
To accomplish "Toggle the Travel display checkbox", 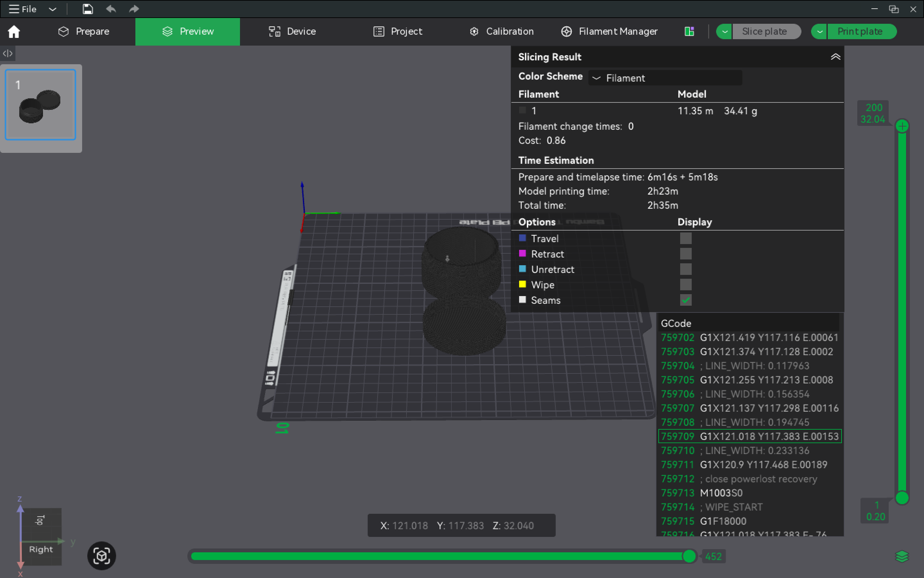I will click(686, 239).
